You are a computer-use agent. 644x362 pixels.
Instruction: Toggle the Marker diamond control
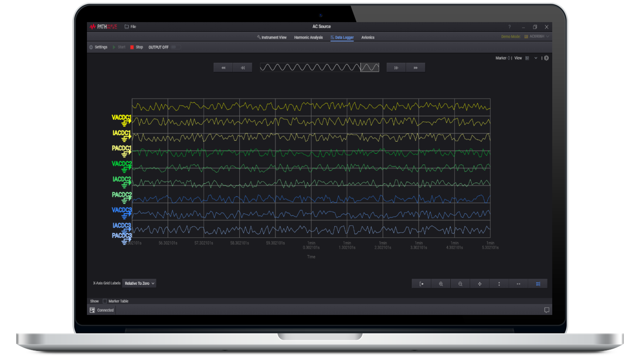[509, 58]
